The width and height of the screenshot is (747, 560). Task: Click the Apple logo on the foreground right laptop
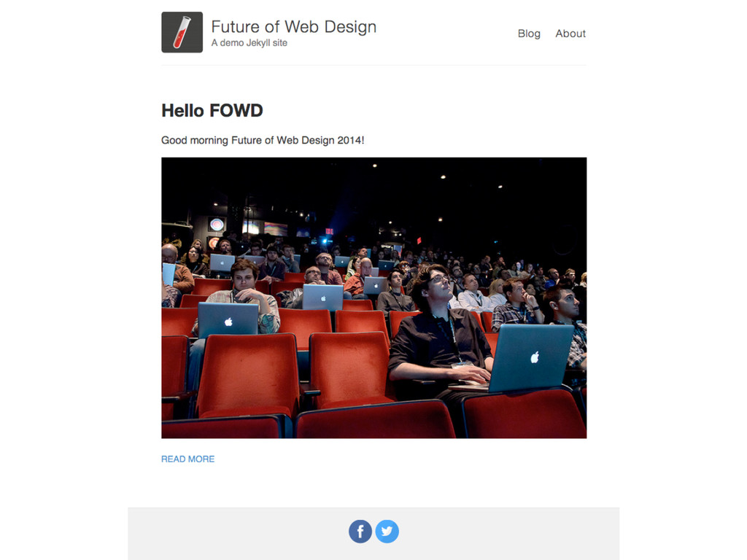(535, 357)
